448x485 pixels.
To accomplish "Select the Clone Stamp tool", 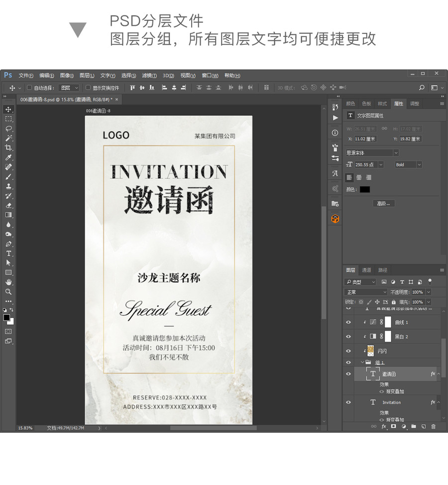I will [x=8, y=186].
